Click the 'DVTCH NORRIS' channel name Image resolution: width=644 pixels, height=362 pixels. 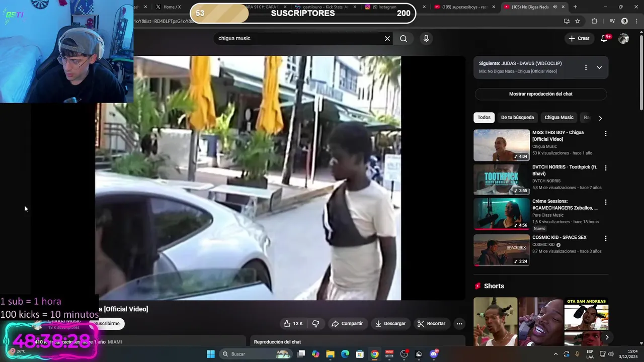[x=546, y=181]
